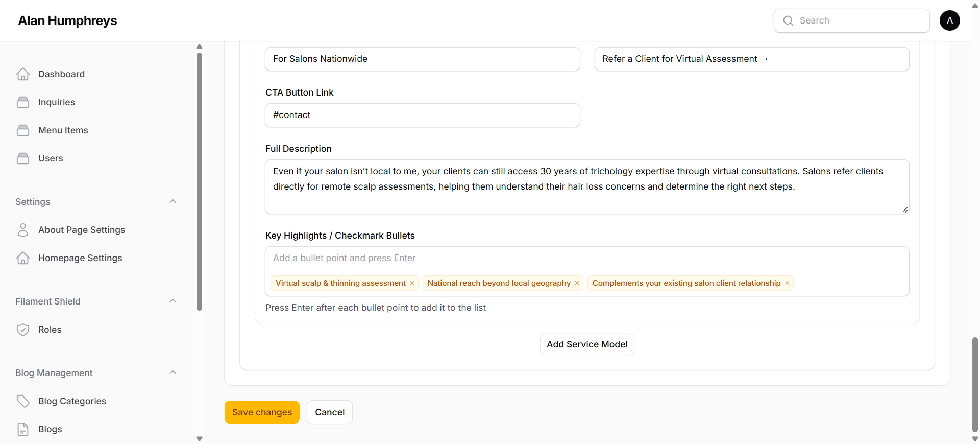This screenshot has height=444, width=980.
Task: Focus the 'Add a bullet point' field
Action: pos(587,258)
